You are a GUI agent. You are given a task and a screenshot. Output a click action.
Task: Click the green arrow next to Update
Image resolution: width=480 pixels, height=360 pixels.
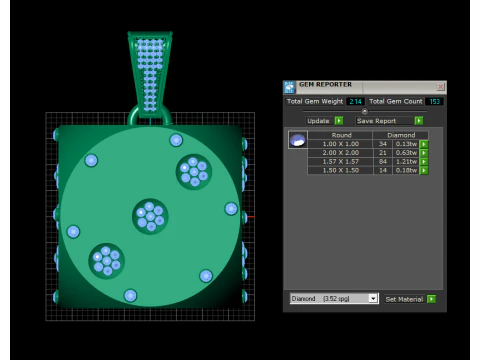(339, 121)
